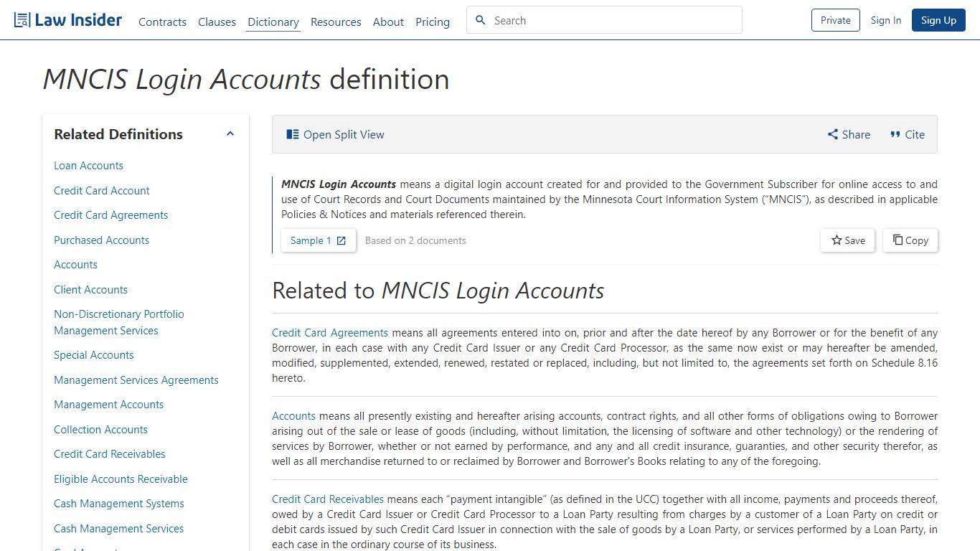Open the Pricing page
Viewport: 980px width, 551px height.
point(433,22)
